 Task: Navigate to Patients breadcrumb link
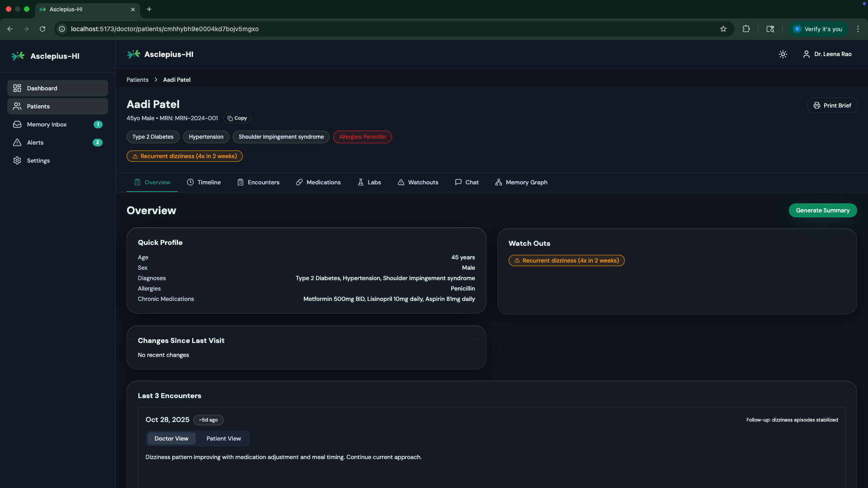(137, 80)
